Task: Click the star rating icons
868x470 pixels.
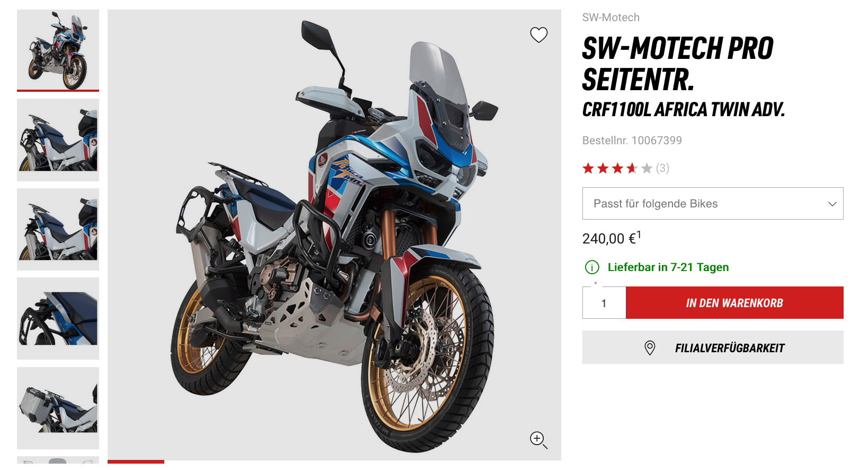Action: [x=617, y=169]
